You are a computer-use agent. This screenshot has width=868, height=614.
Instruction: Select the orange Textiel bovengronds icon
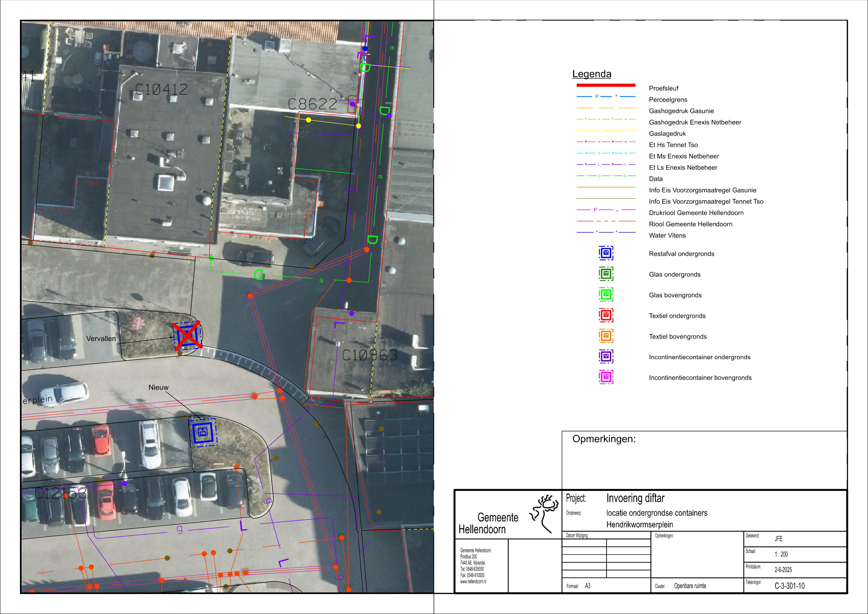[606, 336]
